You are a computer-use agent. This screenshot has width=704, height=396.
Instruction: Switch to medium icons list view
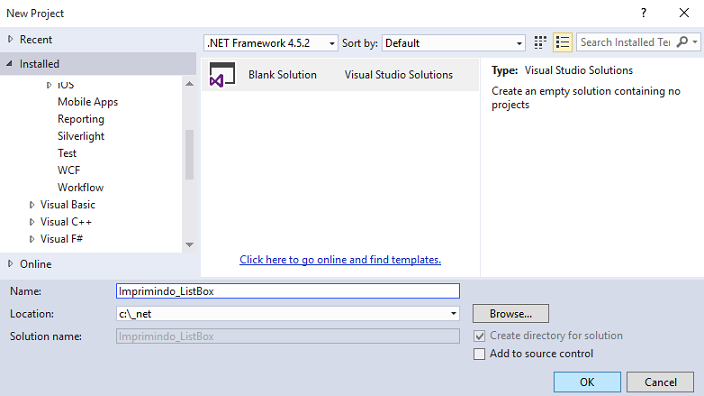563,43
